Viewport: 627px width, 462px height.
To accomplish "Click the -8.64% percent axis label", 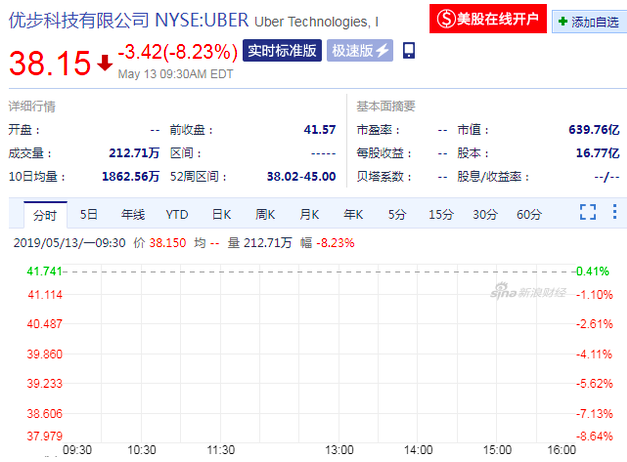I will point(594,436).
